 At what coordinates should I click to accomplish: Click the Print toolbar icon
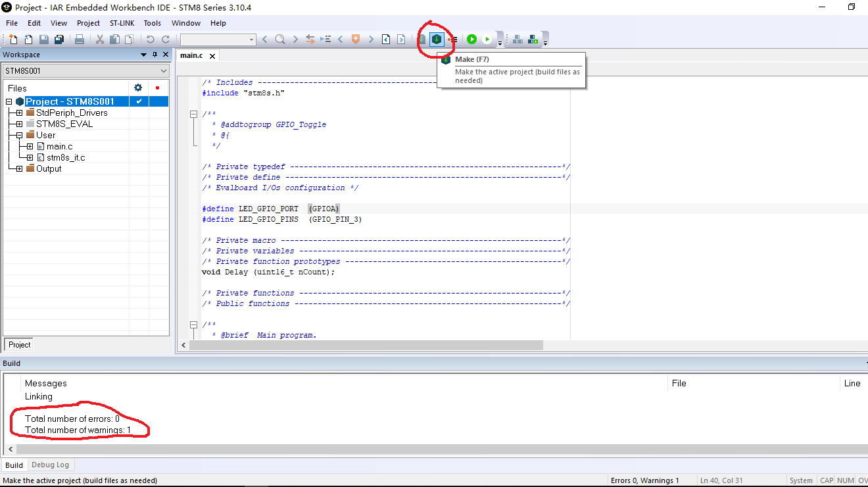click(80, 39)
